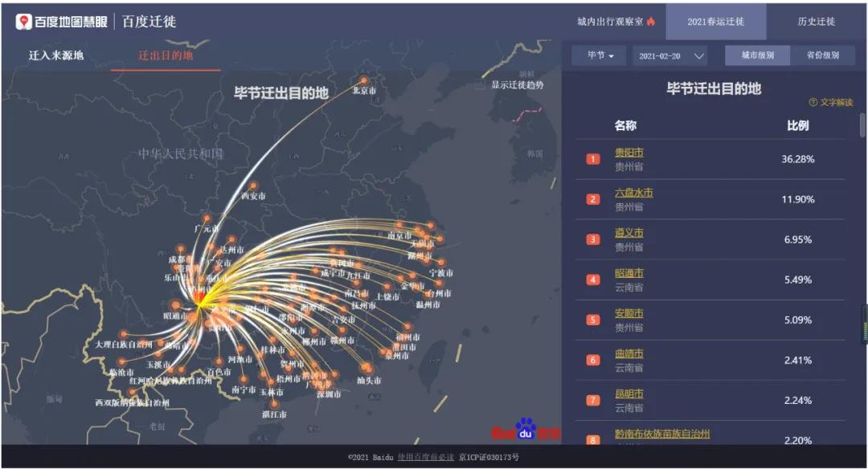Click the question mark icon beside 文字解读
This screenshot has height=469, width=868.
click(813, 102)
